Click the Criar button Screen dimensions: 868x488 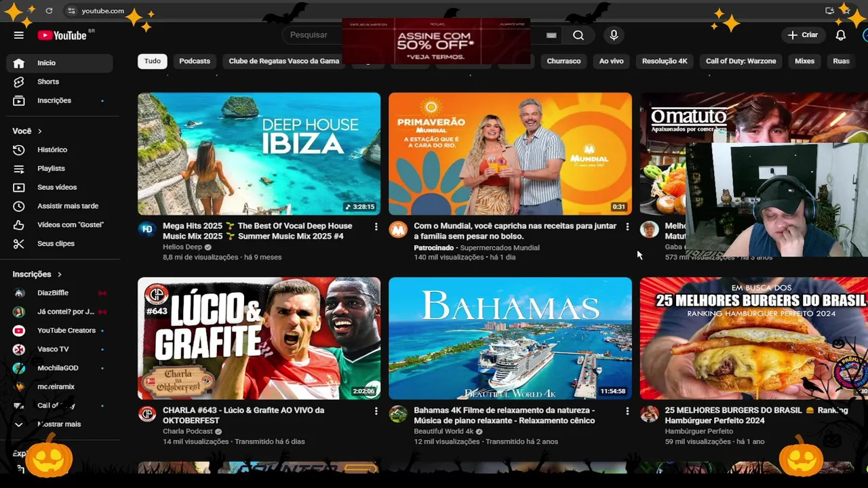[x=803, y=35]
